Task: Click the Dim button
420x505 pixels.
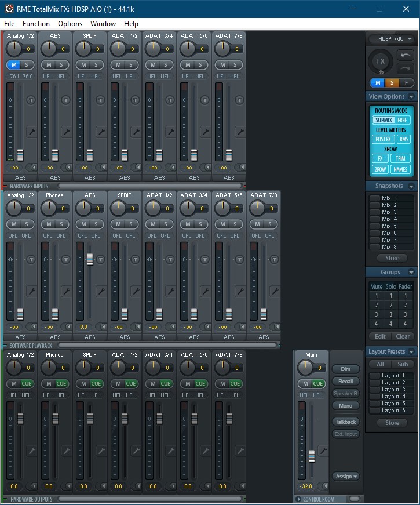Action: tap(346, 369)
